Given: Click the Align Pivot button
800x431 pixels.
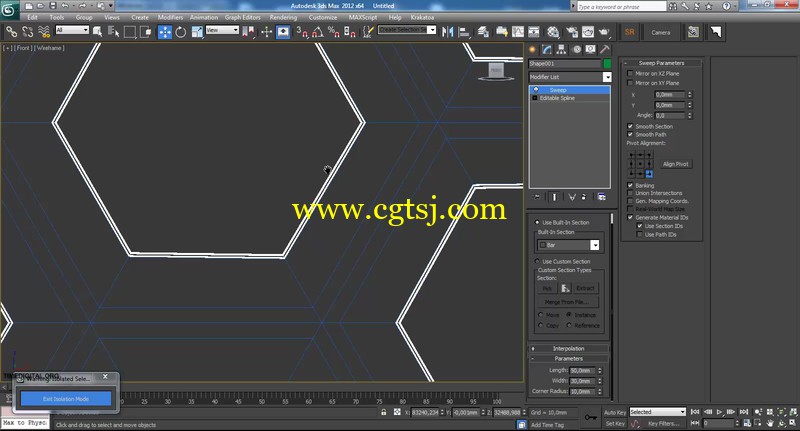Looking at the screenshot, I should (676, 164).
